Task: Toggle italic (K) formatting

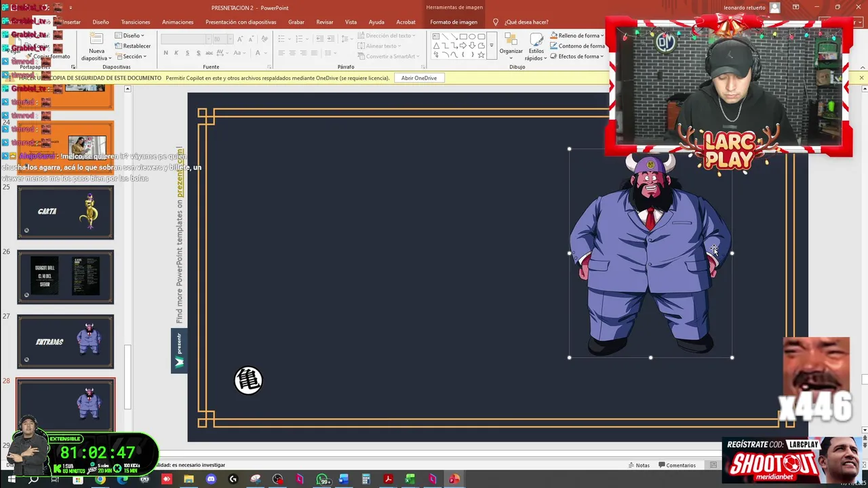Action: tap(176, 53)
